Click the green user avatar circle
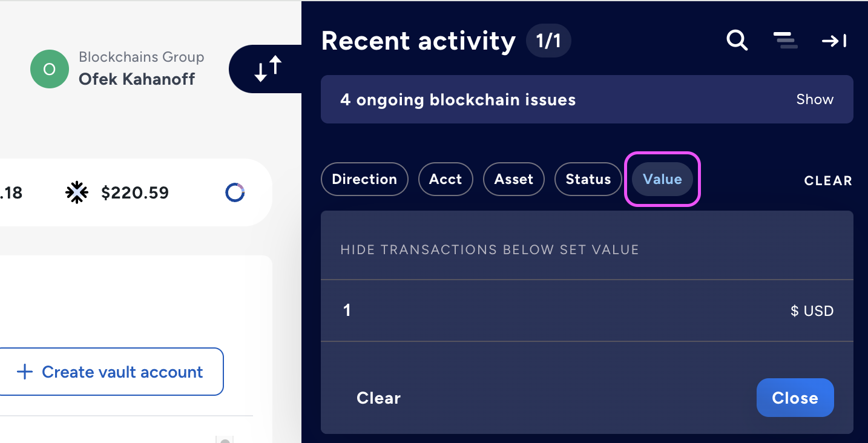The width and height of the screenshot is (868, 443). 50,69
